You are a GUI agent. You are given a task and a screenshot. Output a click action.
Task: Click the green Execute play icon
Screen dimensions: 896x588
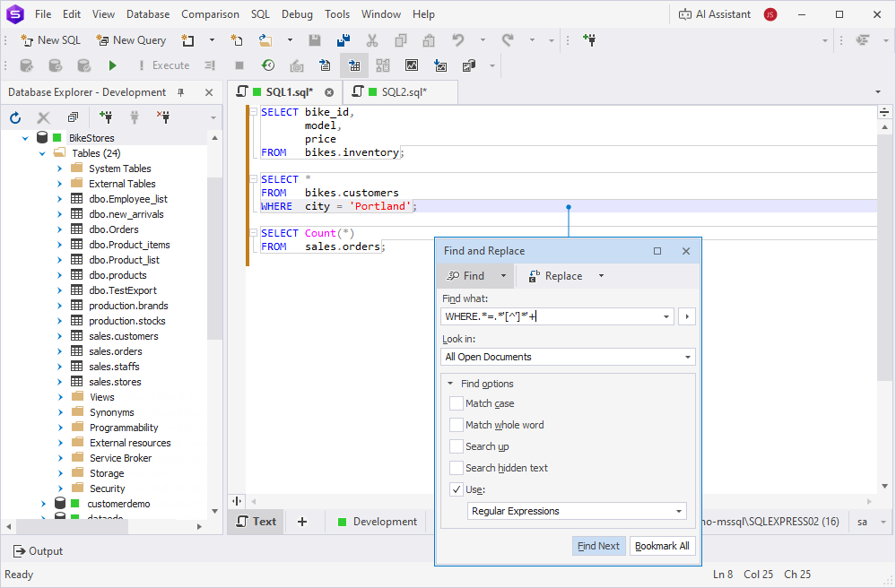pyautogui.click(x=112, y=65)
